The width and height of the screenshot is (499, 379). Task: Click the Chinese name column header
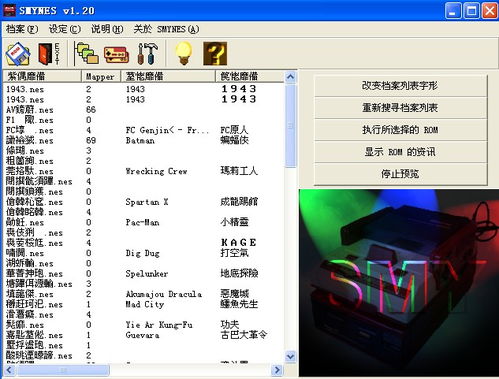(250, 76)
